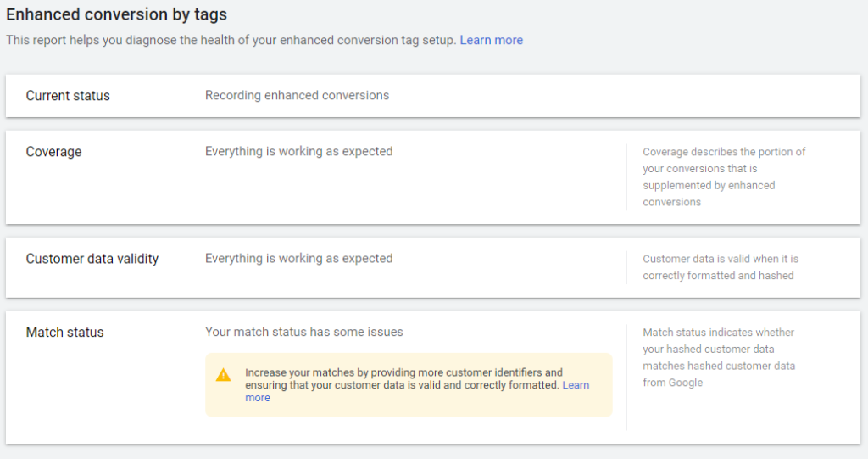Click the report description sentence under the title
Image resolution: width=868 pixels, height=459 pixels.
click(231, 40)
